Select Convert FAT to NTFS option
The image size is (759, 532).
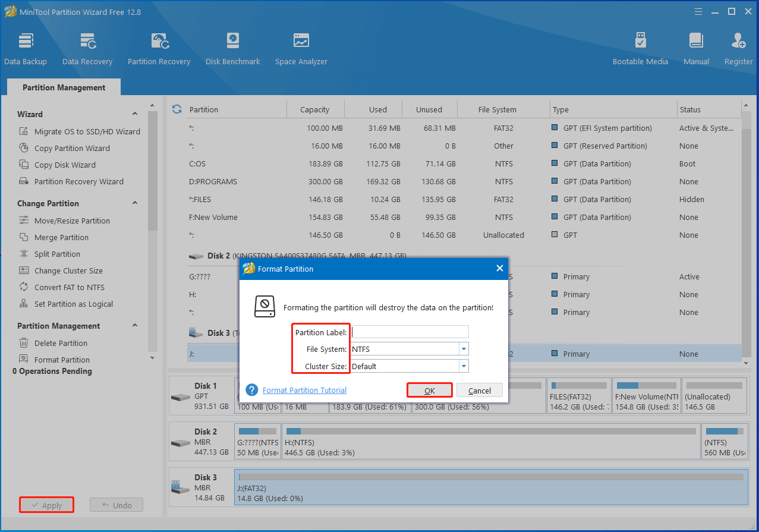click(69, 287)
